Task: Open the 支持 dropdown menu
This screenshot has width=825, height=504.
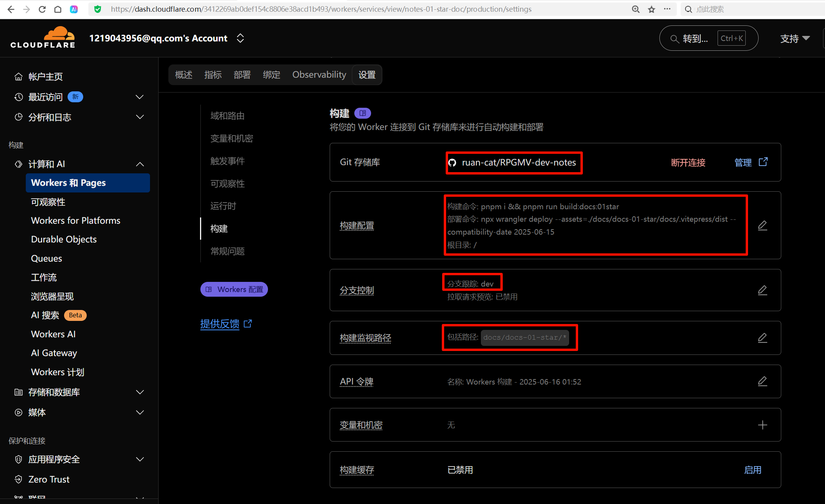Action: 795,39
